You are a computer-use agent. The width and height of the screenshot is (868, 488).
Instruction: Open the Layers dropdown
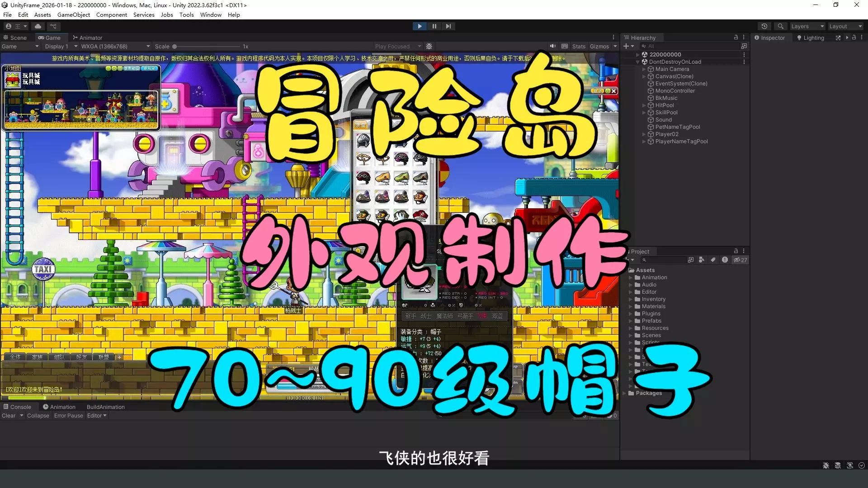point(807,26)
